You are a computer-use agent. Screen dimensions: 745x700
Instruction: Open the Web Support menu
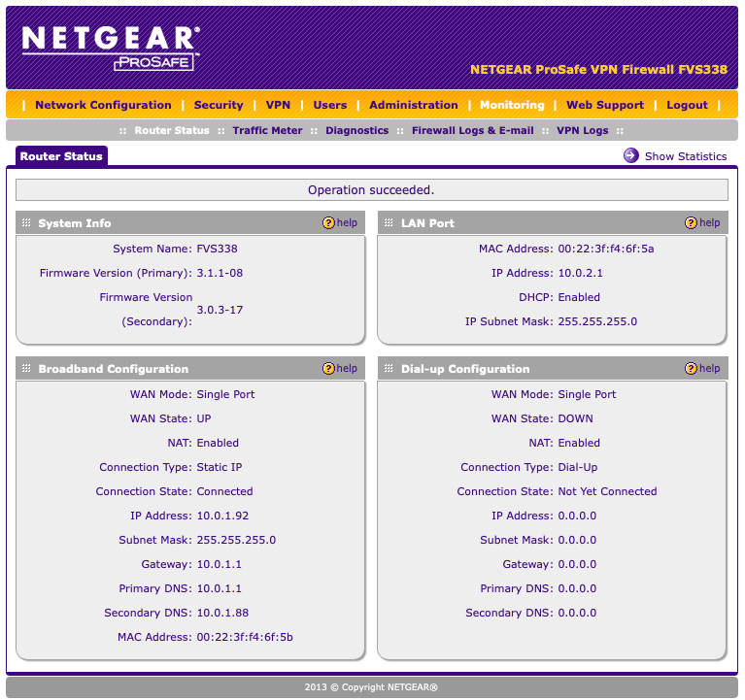coord(605,105)
